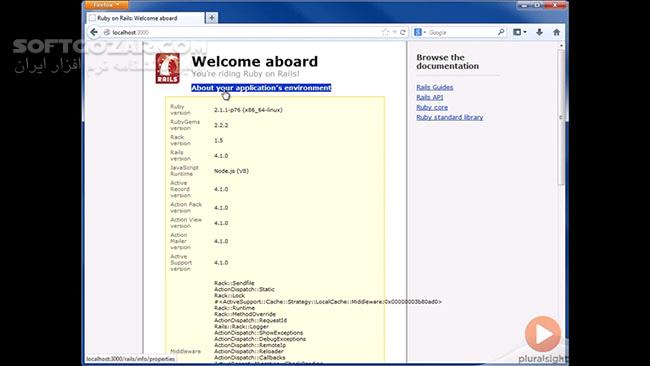The image size is (650, 366).
Task: Open a new tab with plus button
Action: point(211,18)
